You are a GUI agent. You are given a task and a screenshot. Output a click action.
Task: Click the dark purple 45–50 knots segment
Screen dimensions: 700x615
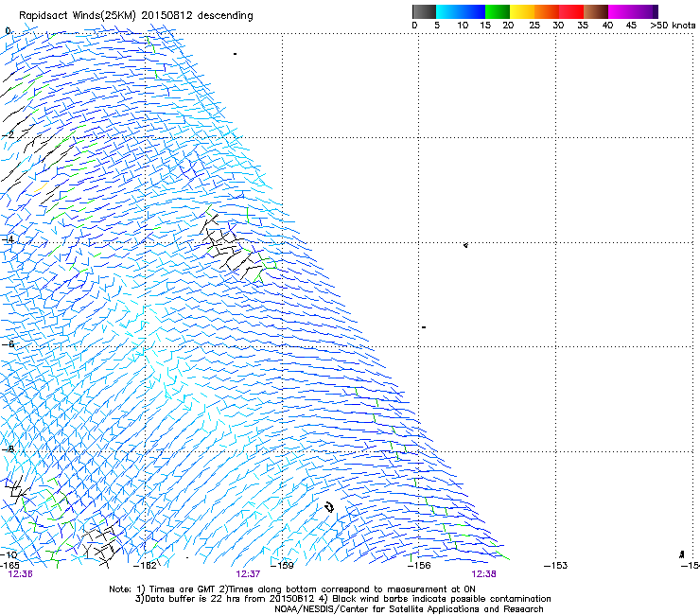[x=645, y=11]
